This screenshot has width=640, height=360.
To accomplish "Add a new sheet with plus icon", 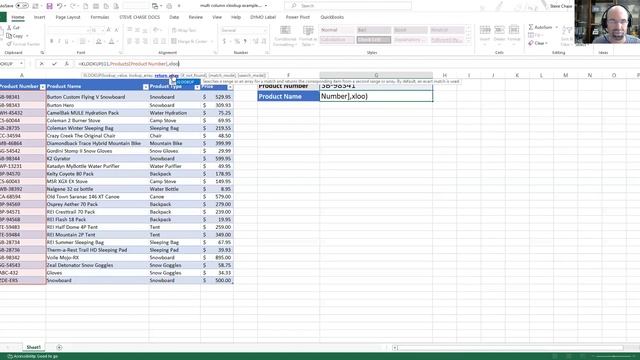I will 59,347.
